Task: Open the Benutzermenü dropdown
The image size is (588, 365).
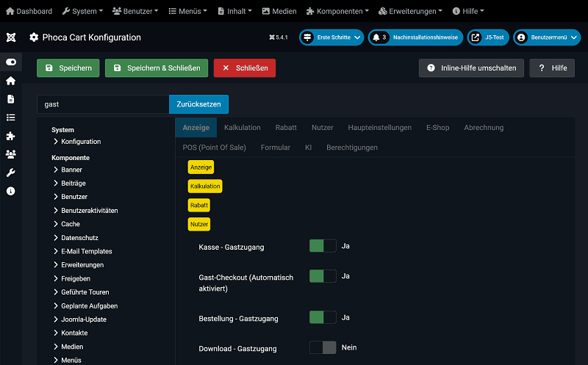Action: 546,37
